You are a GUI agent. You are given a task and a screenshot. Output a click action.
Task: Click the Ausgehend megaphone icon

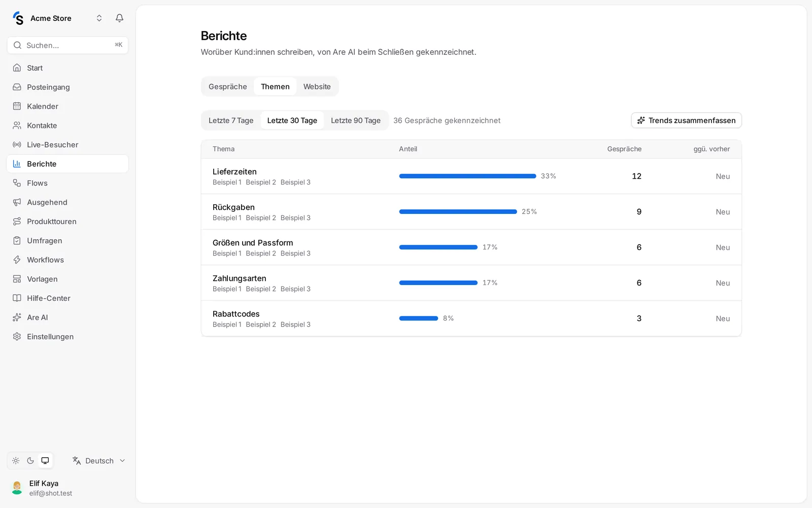[17, 202]
